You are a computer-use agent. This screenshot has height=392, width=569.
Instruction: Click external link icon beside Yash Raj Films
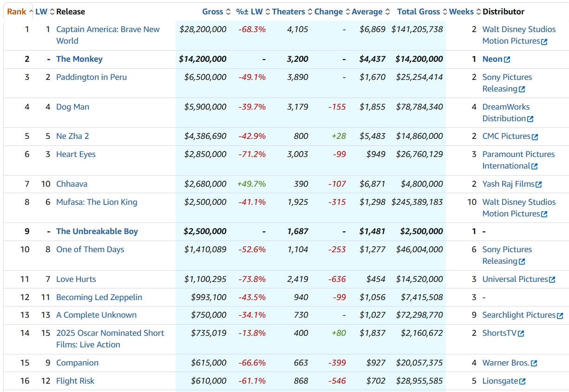539,184
